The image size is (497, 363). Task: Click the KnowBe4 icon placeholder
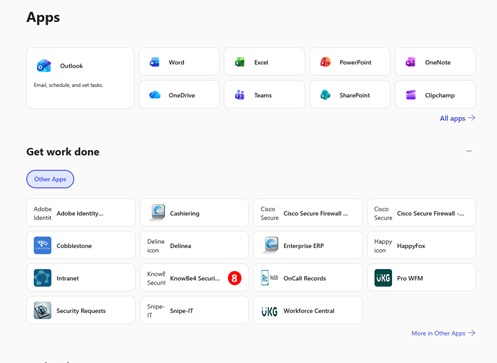[x=156, y=278]
